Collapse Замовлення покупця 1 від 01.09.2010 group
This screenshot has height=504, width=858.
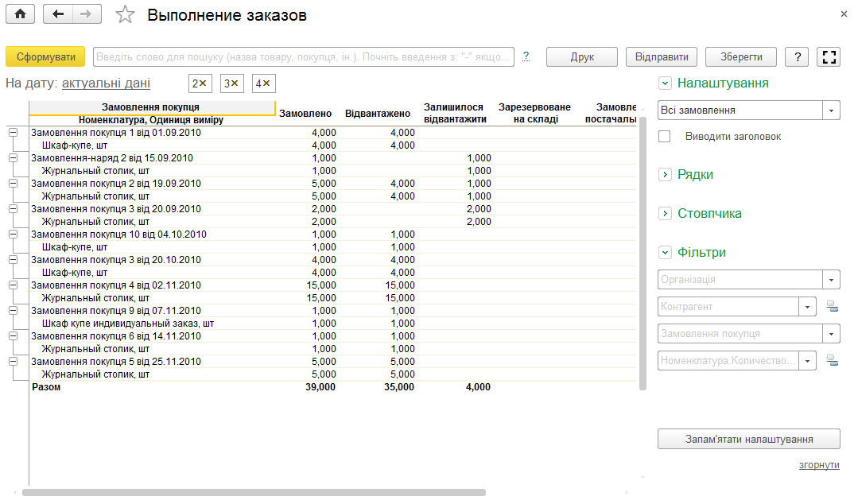point(14,133)
